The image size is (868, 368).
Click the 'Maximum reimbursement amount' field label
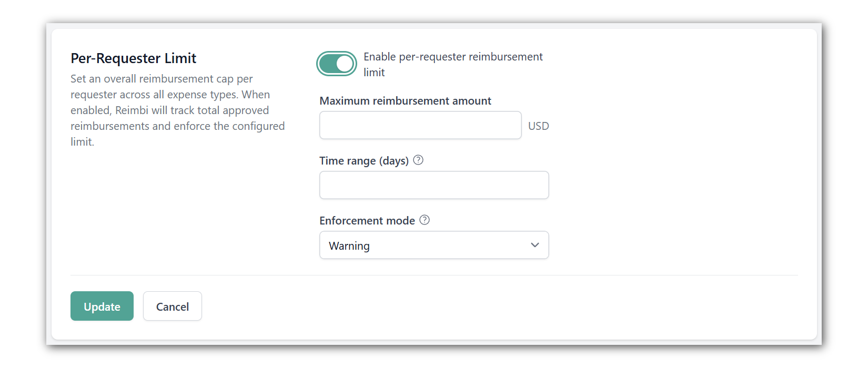[x=405, y=101]
